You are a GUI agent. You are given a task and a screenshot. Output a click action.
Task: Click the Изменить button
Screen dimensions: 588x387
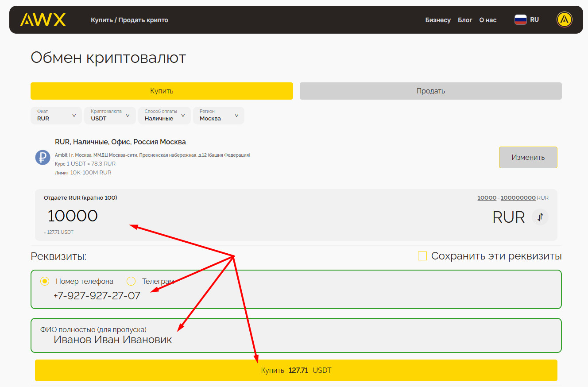tap(528, 157)
